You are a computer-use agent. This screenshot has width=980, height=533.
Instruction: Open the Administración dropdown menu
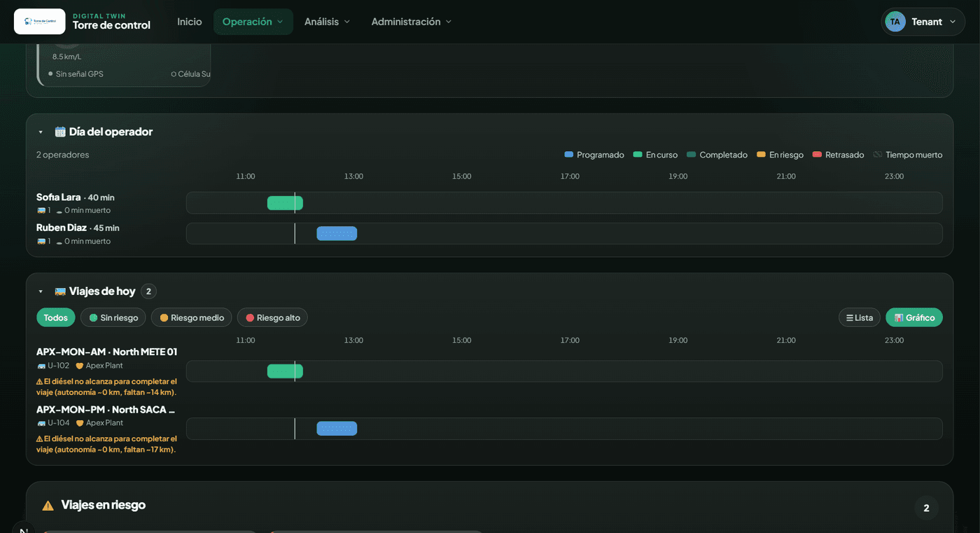point(412,22)
